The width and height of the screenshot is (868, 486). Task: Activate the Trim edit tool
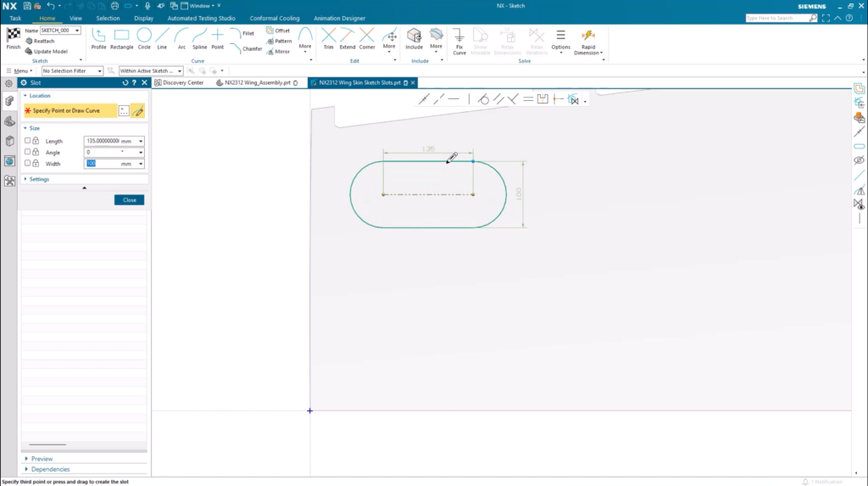[x=328, y=37]
